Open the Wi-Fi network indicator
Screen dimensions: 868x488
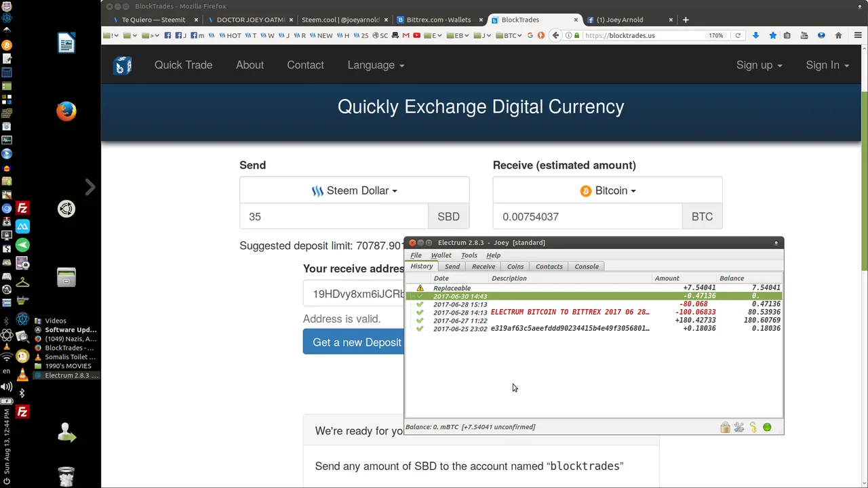coord(7,357)
